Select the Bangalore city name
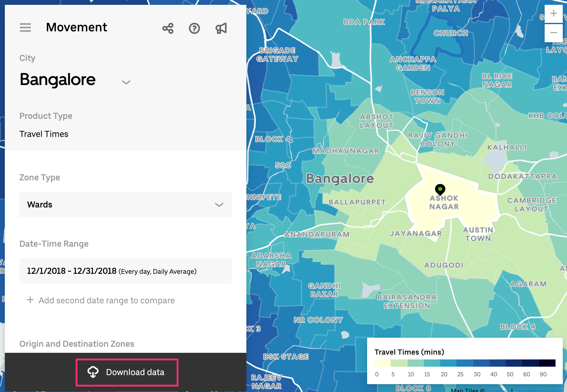 point(58,80)
